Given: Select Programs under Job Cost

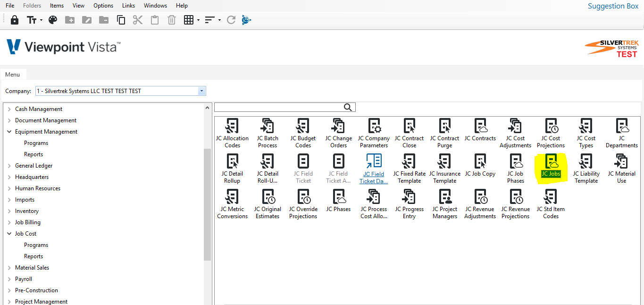Looking at the screenshot, I should 36,245.
